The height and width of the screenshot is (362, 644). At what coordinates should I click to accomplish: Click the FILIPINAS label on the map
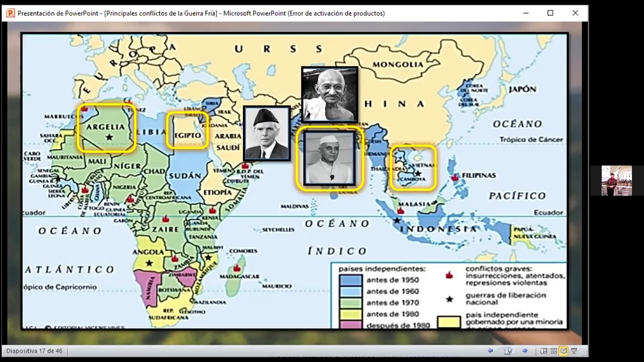[479, 175]
